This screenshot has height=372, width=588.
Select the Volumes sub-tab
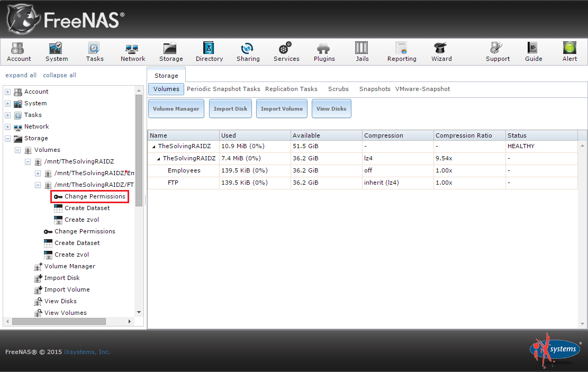pyautogui.click(x=166, y=89)
